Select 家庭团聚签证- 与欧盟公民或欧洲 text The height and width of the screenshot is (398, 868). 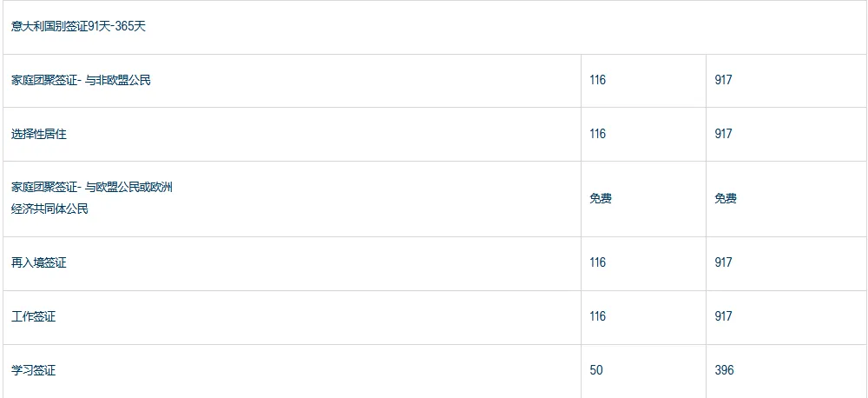point(92,187)
